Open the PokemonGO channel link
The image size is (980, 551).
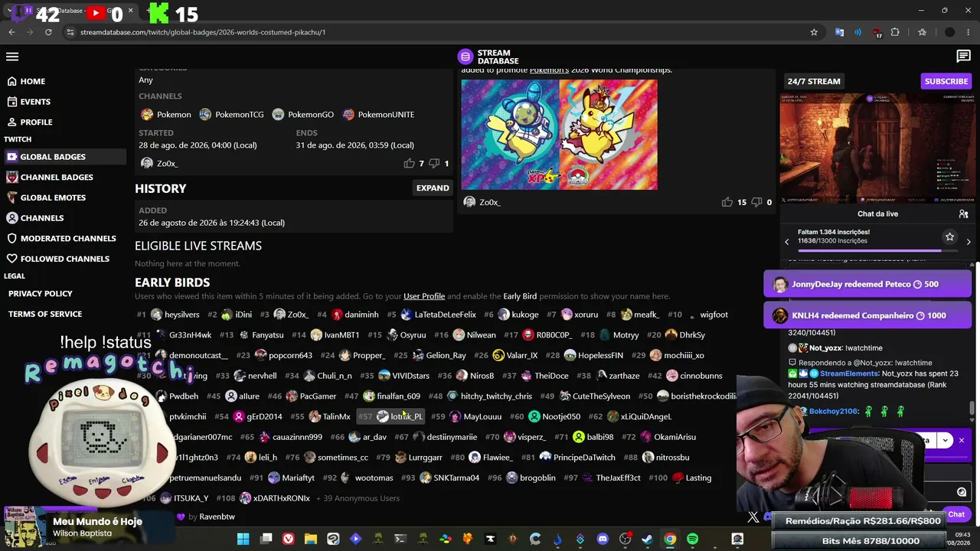[302, 115]
